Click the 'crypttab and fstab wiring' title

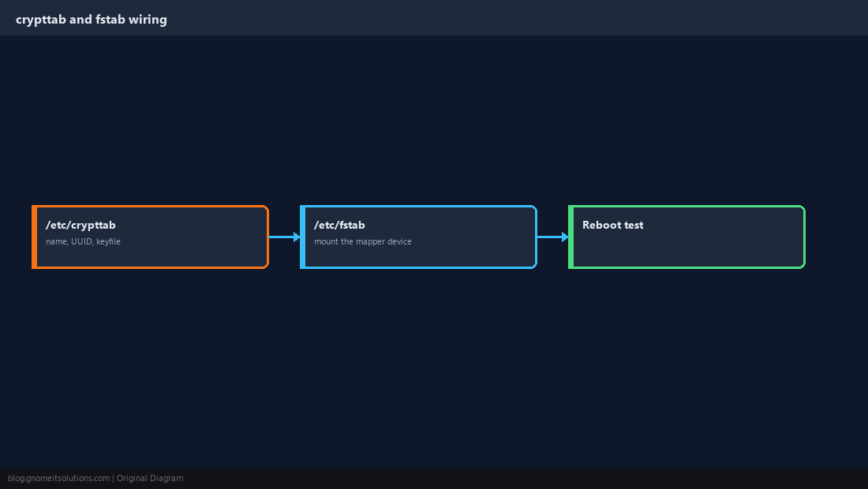92,20
